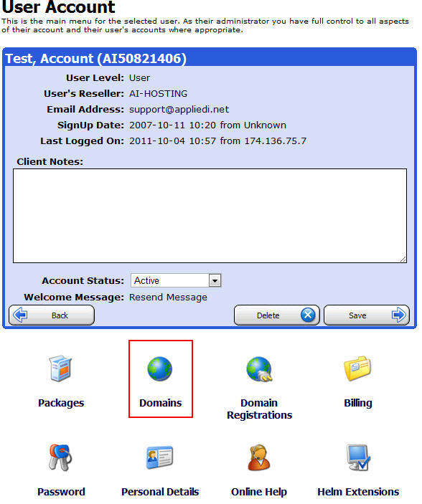Open the Personal Details ID card icon
The width and height of the screenshot is (422, 504).
(x=159, y=457)
